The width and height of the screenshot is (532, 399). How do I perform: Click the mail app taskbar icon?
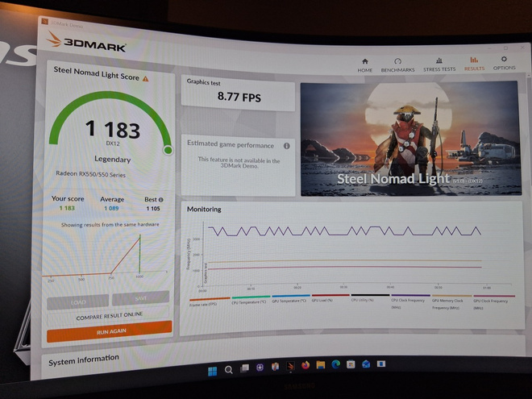(x=366, y=364)
